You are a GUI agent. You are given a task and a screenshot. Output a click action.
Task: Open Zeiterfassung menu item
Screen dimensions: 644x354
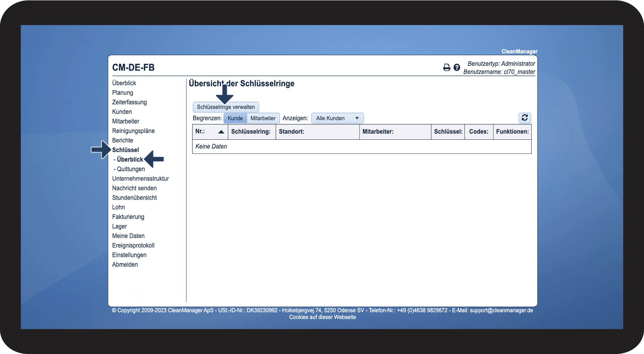[129, 102]
